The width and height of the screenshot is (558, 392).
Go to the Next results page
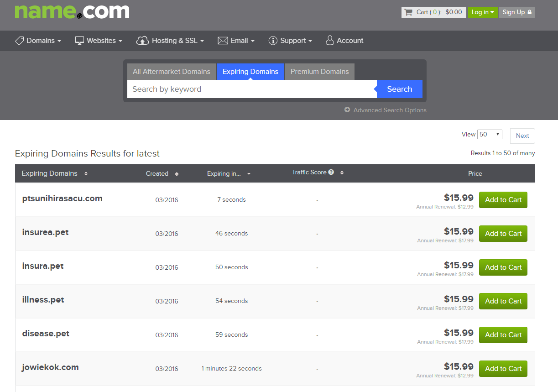point(522,136)
